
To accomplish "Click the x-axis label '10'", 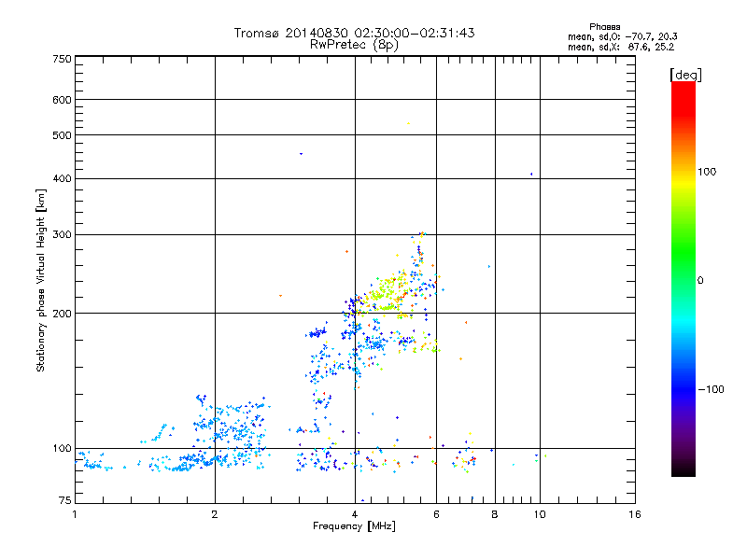I will tap(540, 514).
